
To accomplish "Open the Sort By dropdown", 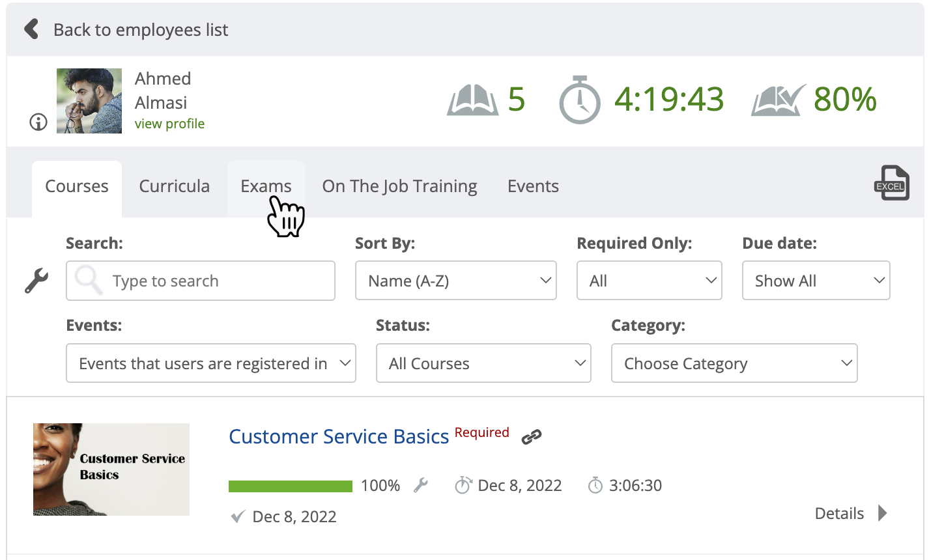I will coord(455,281).
